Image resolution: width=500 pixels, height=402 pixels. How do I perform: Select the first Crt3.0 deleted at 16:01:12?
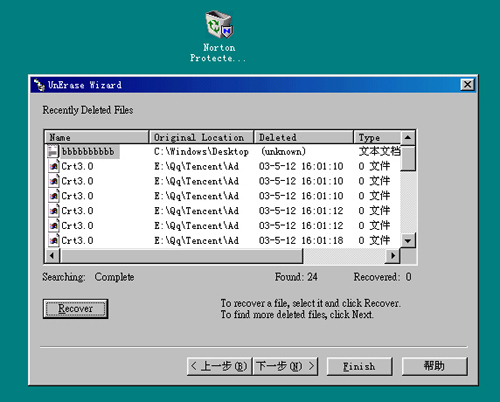tap(223, 211)
